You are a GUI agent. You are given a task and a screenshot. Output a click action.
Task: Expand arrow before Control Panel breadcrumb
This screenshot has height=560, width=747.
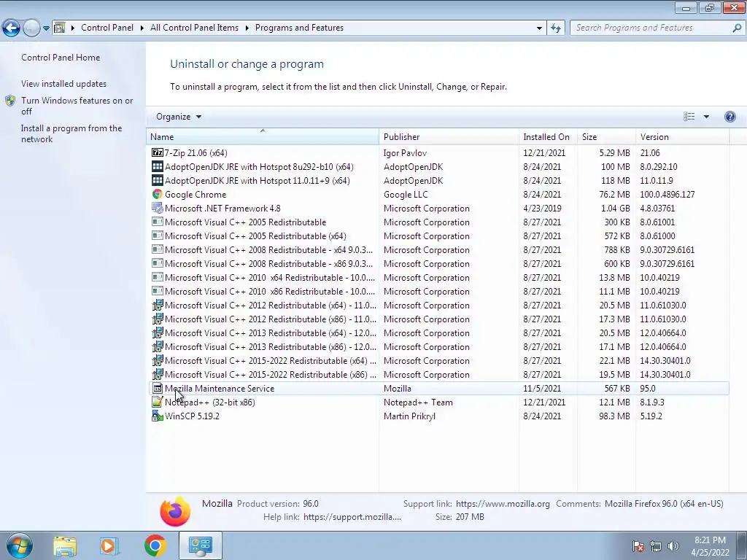pos(73,28)
